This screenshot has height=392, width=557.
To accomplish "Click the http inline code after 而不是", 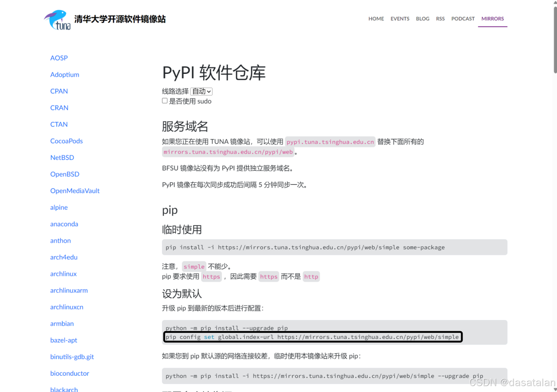I will click(311, 277).
